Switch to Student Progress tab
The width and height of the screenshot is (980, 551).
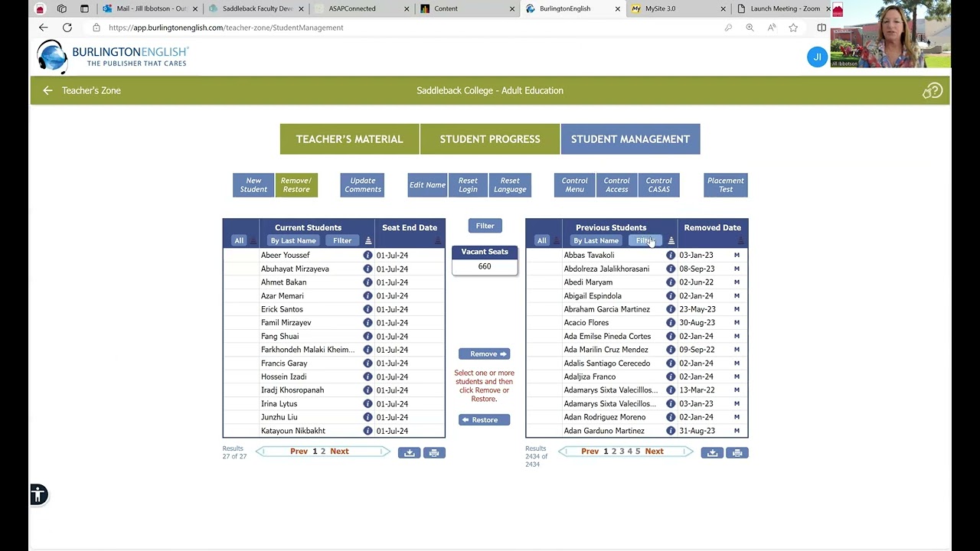[490, 139]
